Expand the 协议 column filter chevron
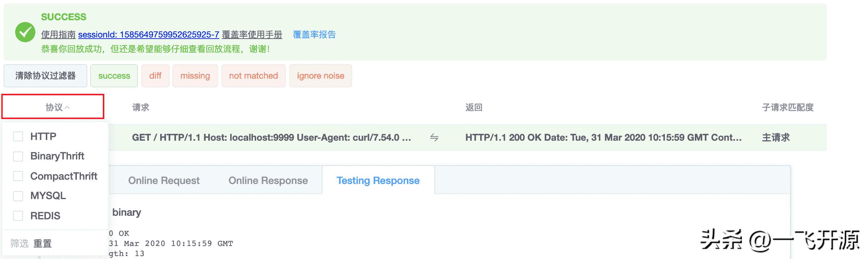 click(67, 107)
